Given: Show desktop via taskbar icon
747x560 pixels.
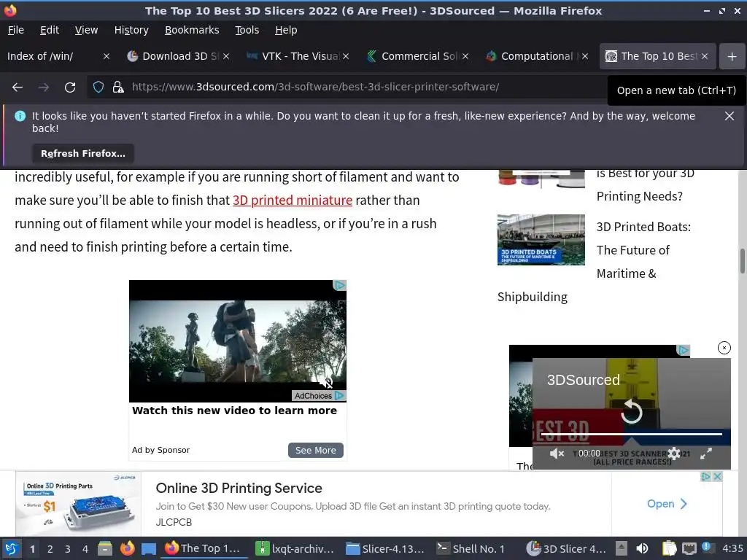Looking at the screenshot, I should click(149, 548).
